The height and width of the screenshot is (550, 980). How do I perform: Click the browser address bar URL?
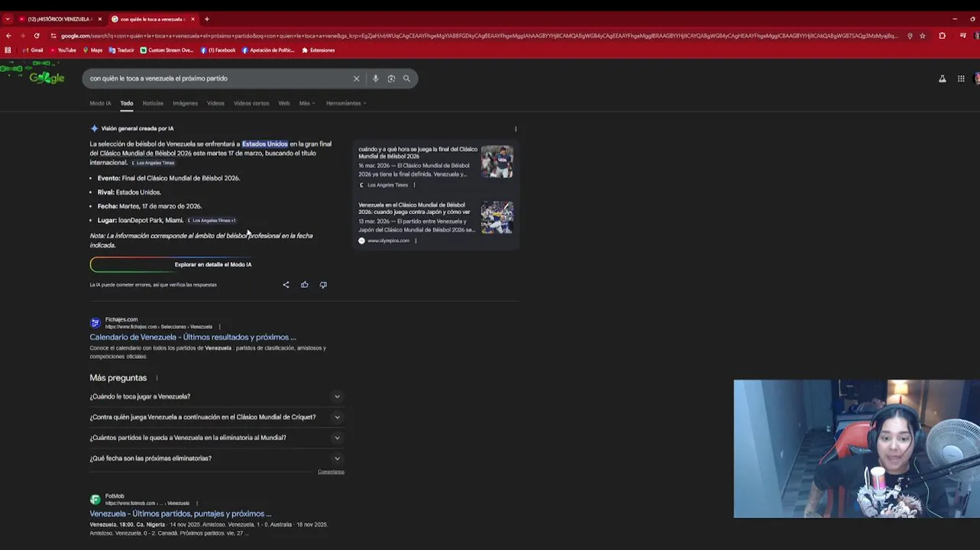[480, 36]
